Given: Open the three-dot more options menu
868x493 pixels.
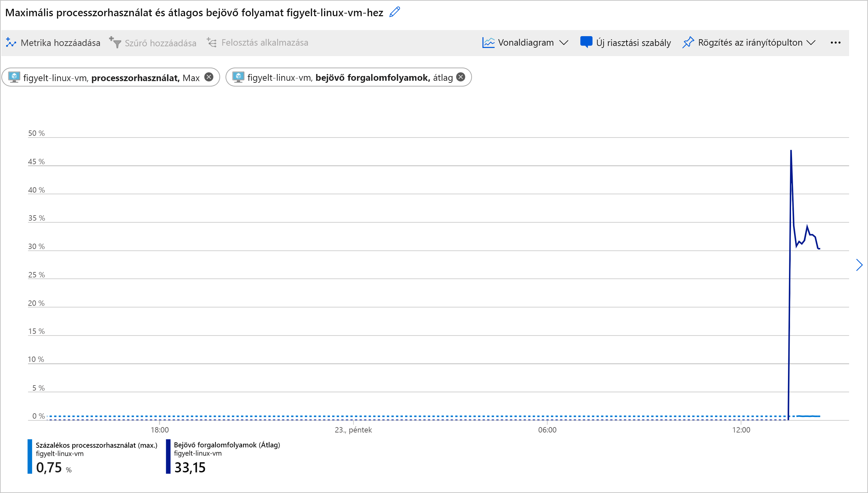Looking at the screenshot, I should click(836, 43).
